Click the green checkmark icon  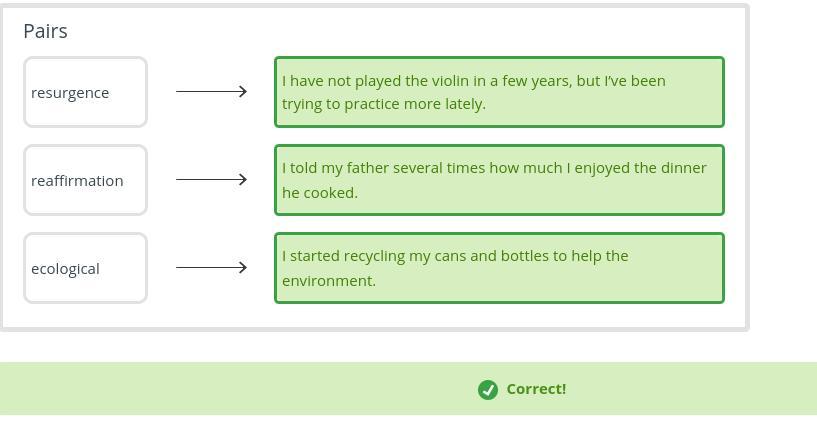point(488,390)
